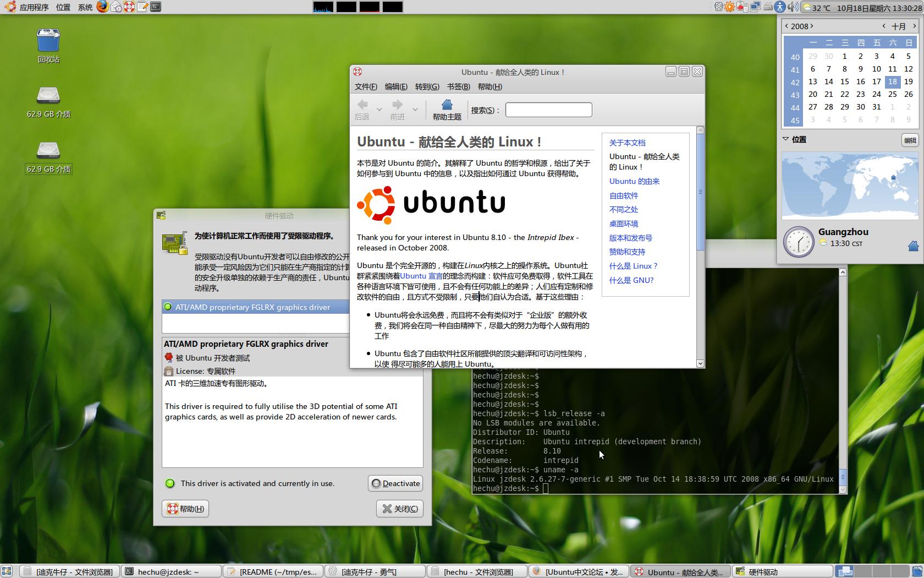Open the 系统 system menu
The image size is (924, 578).
(85, 7)
